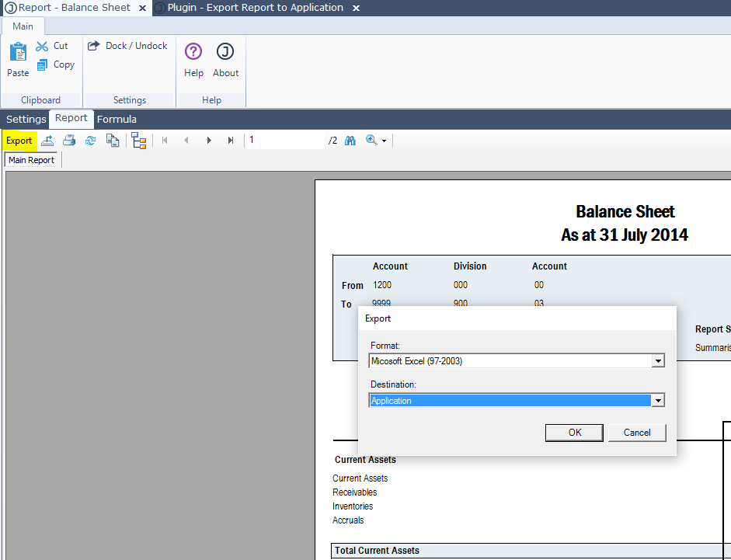Jump to the last report page
Image resolution: width=731 pixels, height=560 pixels.
231,141
